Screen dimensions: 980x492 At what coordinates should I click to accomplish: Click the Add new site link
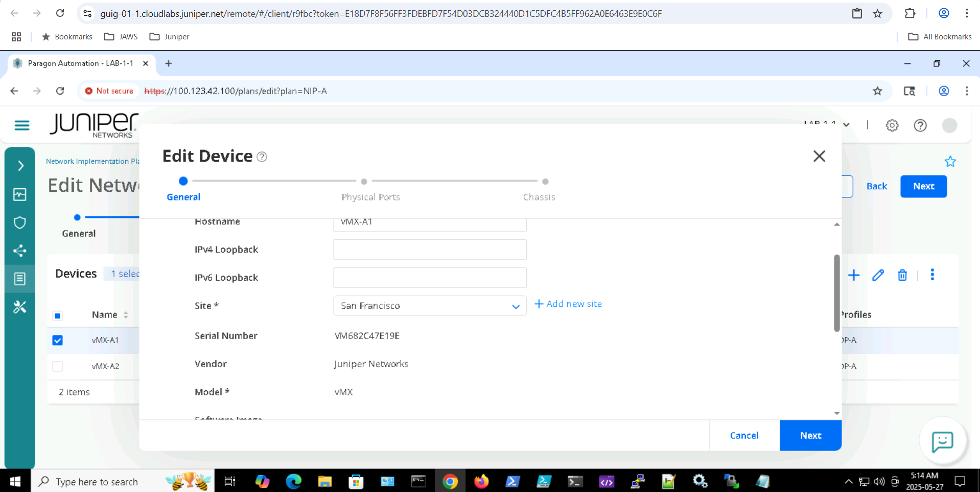tap(568, 304)
